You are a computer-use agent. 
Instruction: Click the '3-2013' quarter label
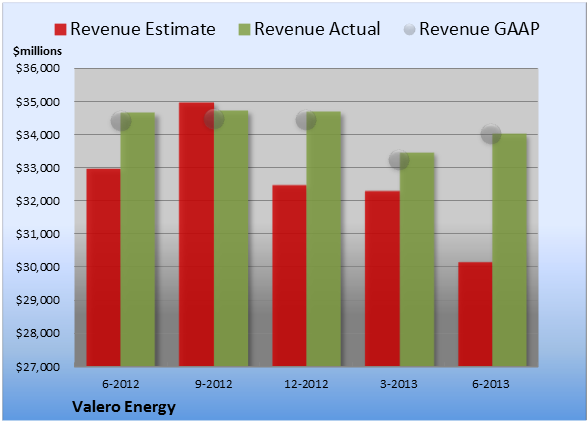(x=399, y=384)
